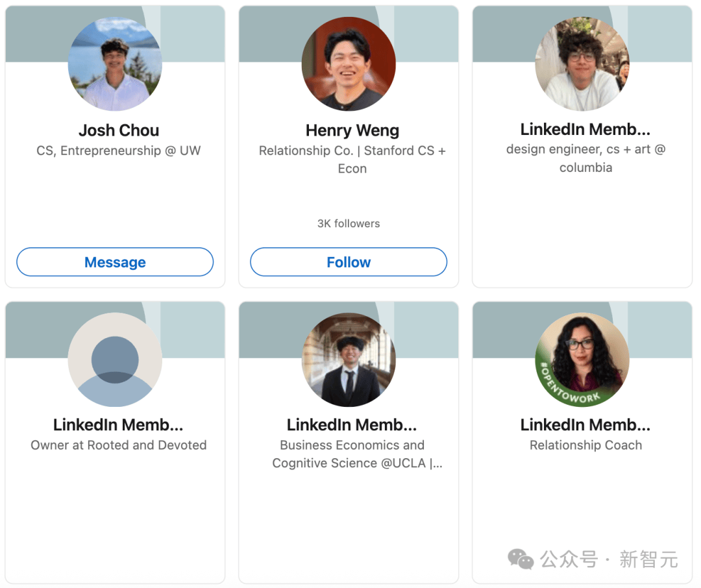The height and width of the screenshot is (588, 701).
Task: Click the LinkedIn Member name above Relationship Coach
Action: (585, 425)
